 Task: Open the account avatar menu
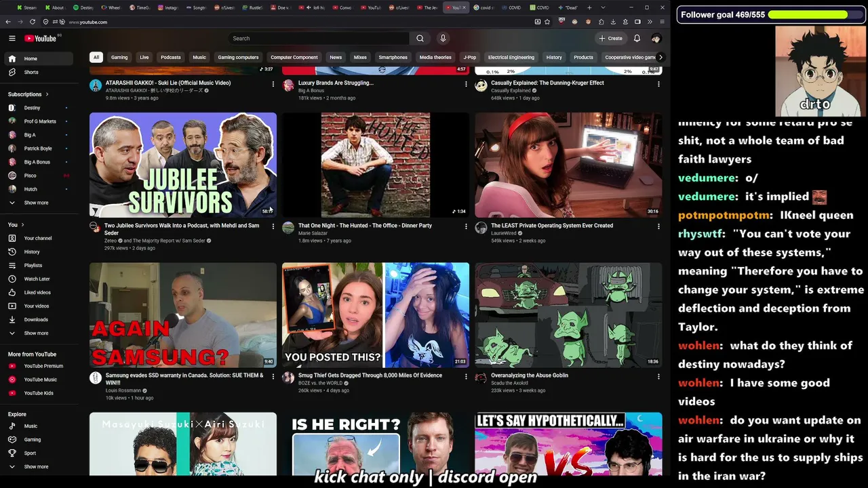pyautogui.click(x=656, y=39)
